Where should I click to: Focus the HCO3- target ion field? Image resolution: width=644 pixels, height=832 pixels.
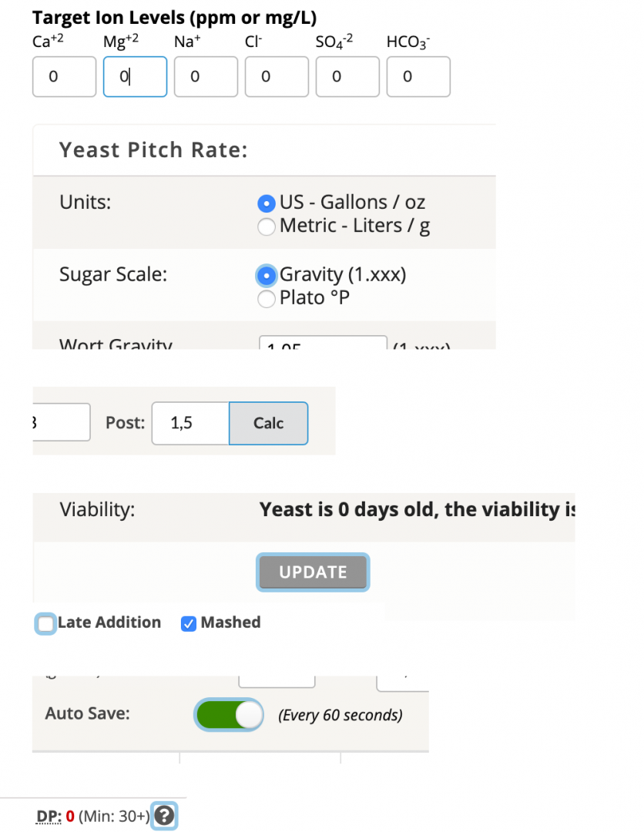[x=418, y=76]
